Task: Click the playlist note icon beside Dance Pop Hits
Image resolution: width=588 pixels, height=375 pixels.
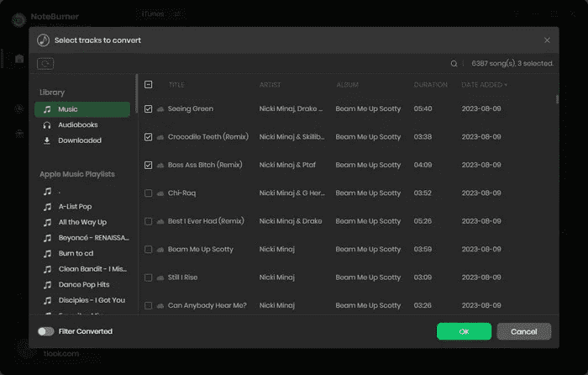Action: [47, 285]
